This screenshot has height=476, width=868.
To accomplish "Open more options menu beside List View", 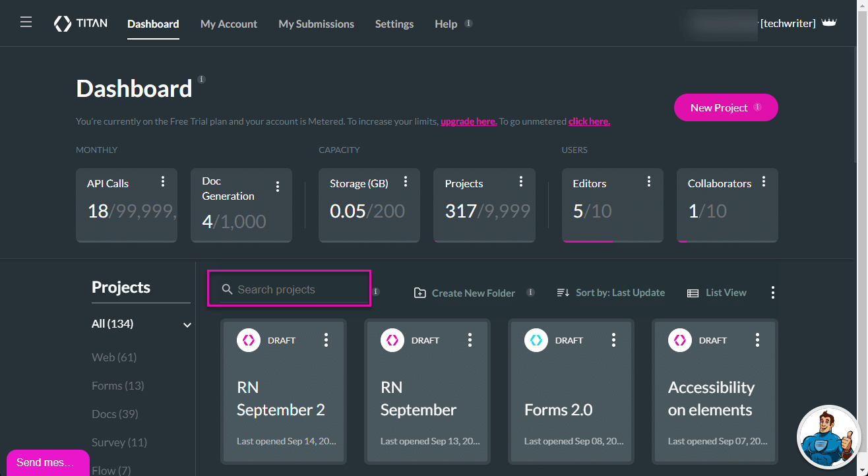I will pos(772,293).
